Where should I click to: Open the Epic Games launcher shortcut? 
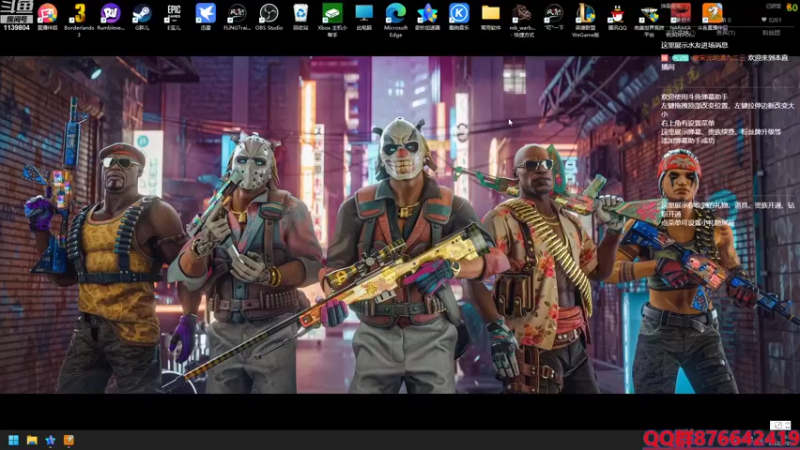click(173, 16)
